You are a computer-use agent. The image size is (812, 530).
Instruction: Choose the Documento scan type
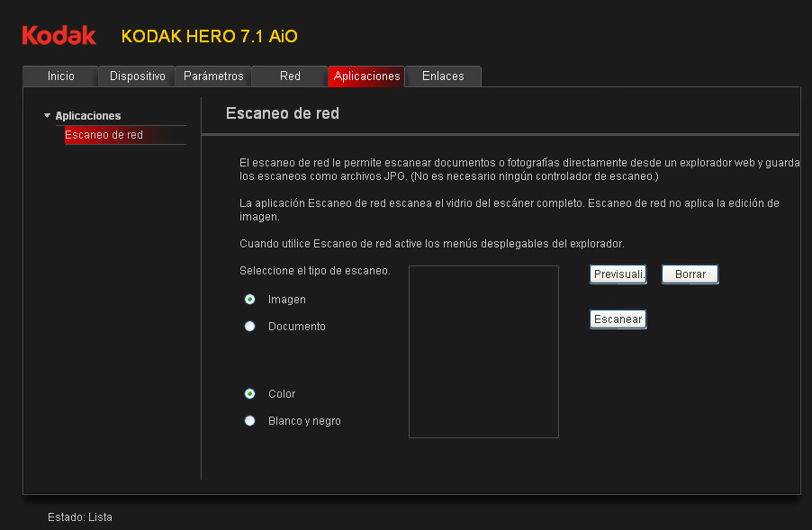pyautogui.click(x=249, y=326)
